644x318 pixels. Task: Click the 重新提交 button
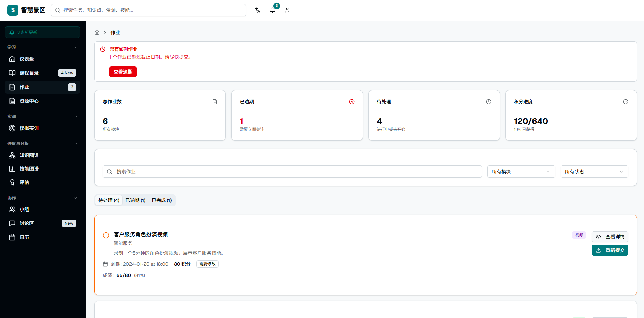tap(610, 250)
